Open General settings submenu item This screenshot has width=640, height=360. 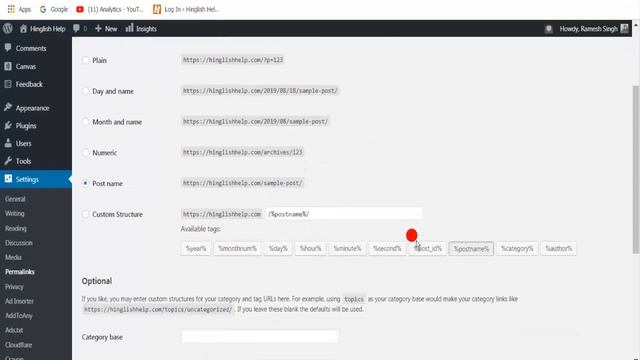(x=16, y=199)
